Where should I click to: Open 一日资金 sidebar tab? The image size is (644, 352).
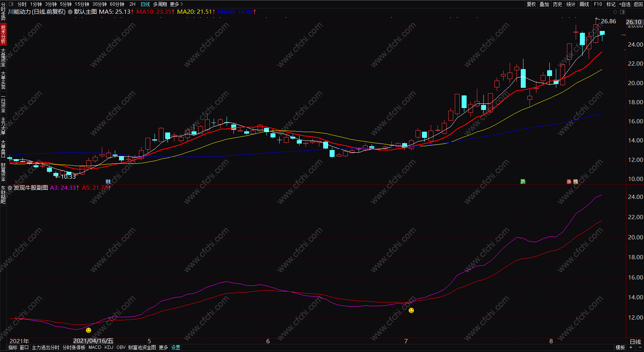tap(3, 104)
